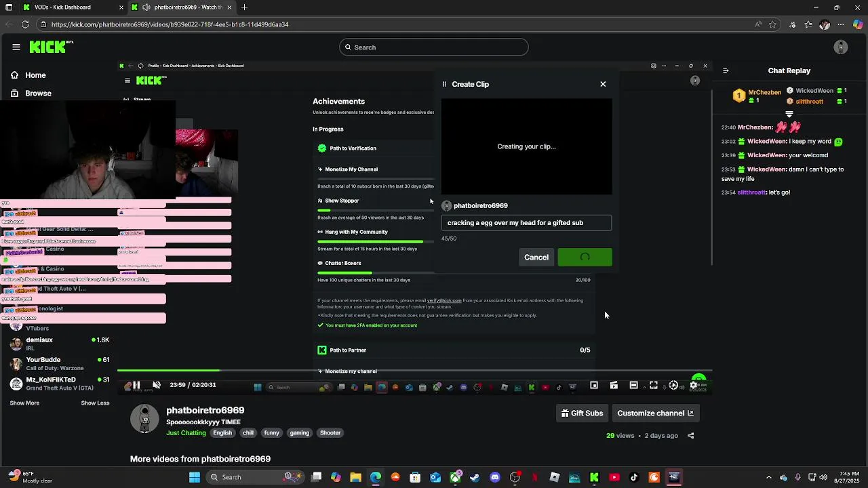Seek on the video progress bar
This screenshot has height=488, width=868.
click(414, 371)
